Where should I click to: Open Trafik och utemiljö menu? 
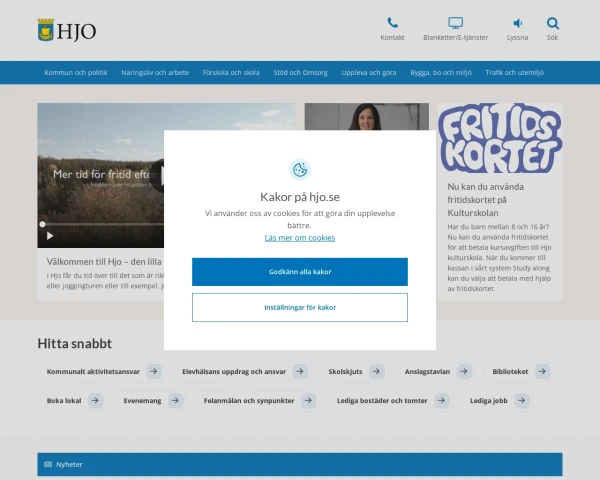pos(515,72)
